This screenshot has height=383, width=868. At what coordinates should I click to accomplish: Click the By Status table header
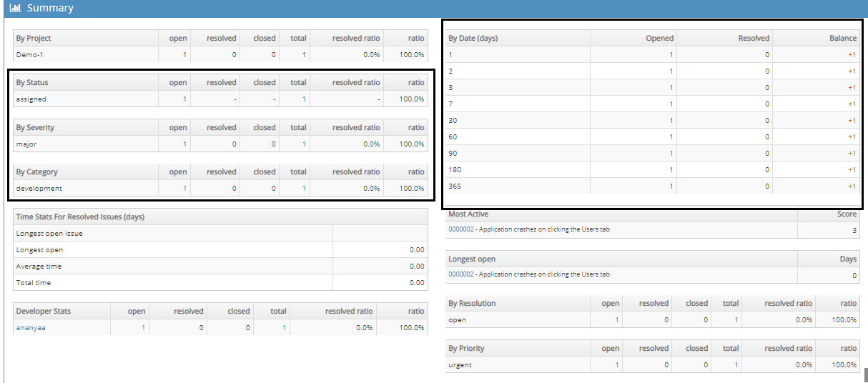click(x=32, y=82)
